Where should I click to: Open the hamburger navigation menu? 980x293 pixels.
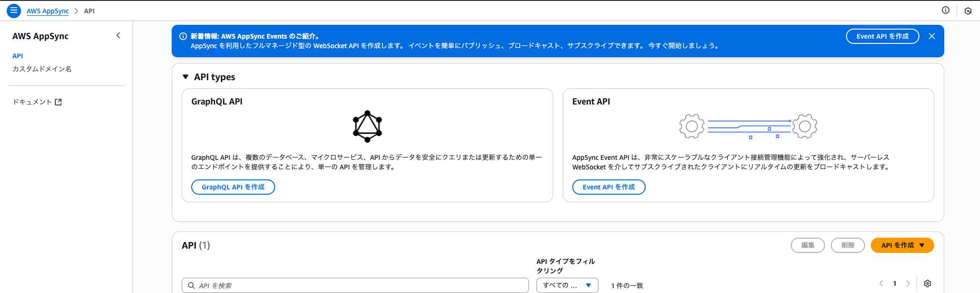pyautogui.click(x=14, y=10)
